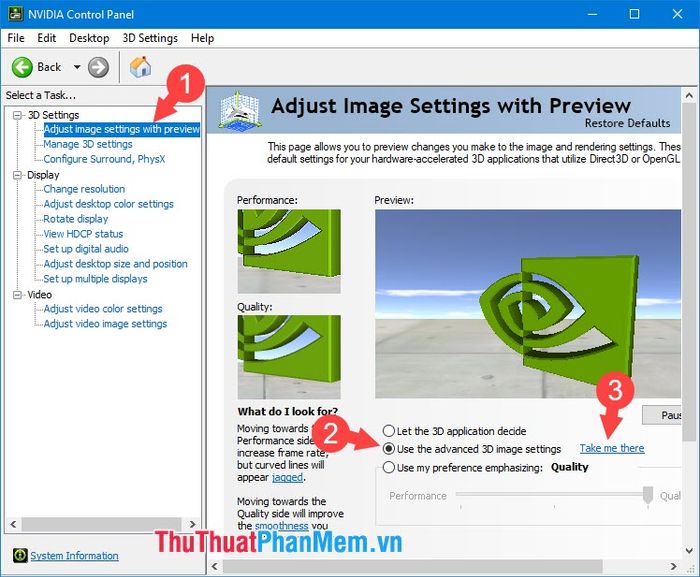Viewport: 700px width, 577px height.
Task: Click the green Back arrow icon
Action: (22, 67)
